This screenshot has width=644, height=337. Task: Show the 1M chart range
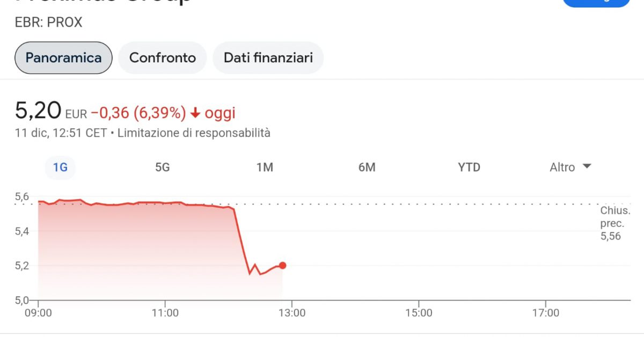265,167
